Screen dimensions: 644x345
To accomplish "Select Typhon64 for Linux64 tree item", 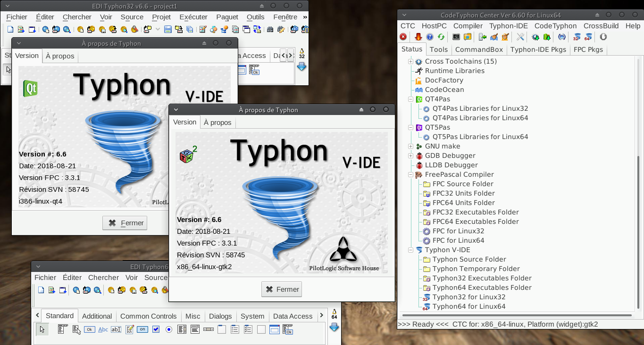I will [468, 306].
